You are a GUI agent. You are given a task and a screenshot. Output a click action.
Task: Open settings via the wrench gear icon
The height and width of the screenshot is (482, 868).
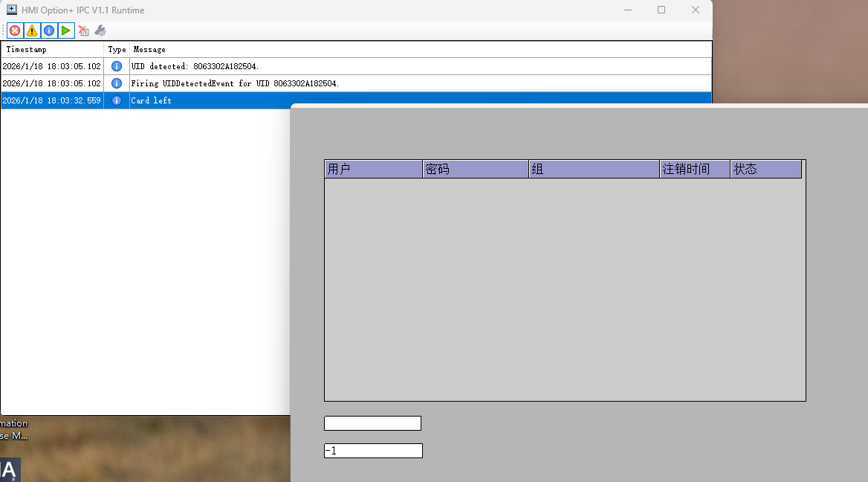[100, 30]
